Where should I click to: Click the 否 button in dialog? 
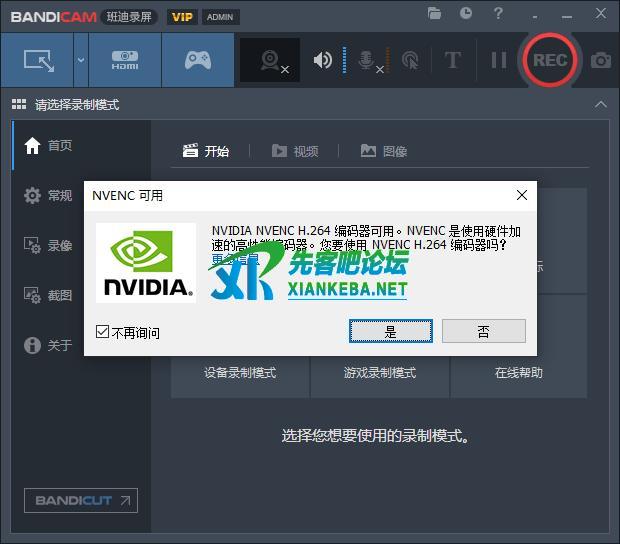483,331
